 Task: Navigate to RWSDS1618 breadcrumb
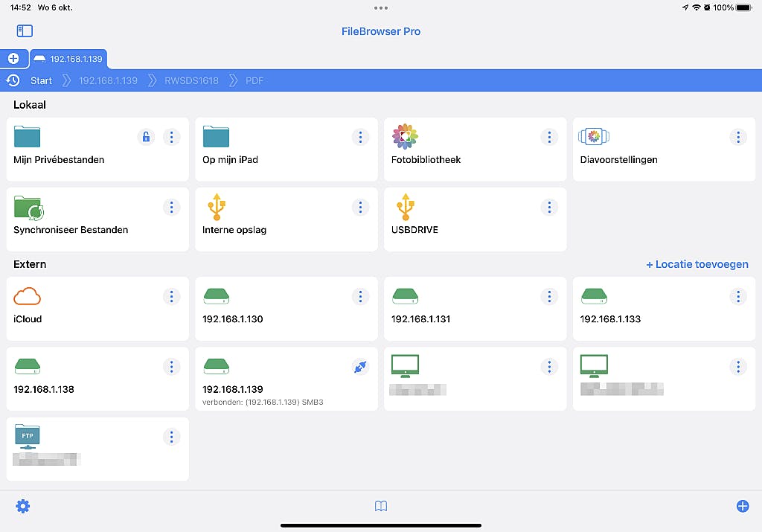pos(191,80)
